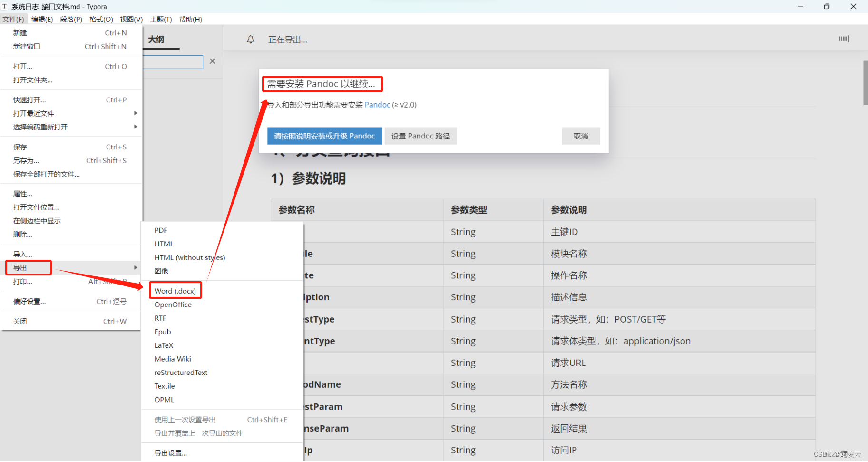Choose 打开文件位置... entry
Screen dimensions: 868x462
(71, 207)
